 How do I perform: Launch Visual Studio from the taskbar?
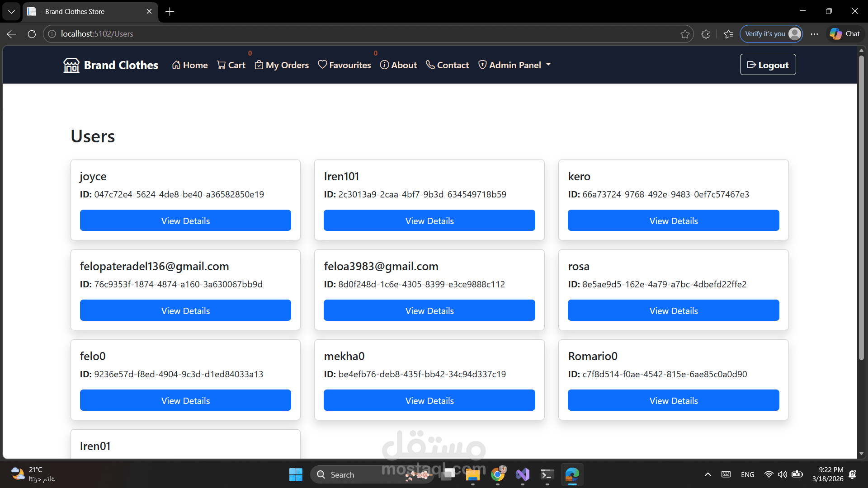coord(522,474)
